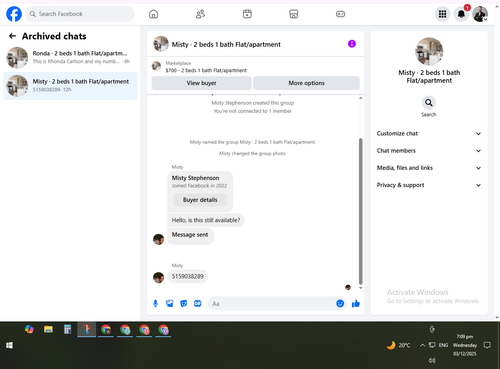
Task: Open the emoji picker in message box
Action: [x=340, y=303]
